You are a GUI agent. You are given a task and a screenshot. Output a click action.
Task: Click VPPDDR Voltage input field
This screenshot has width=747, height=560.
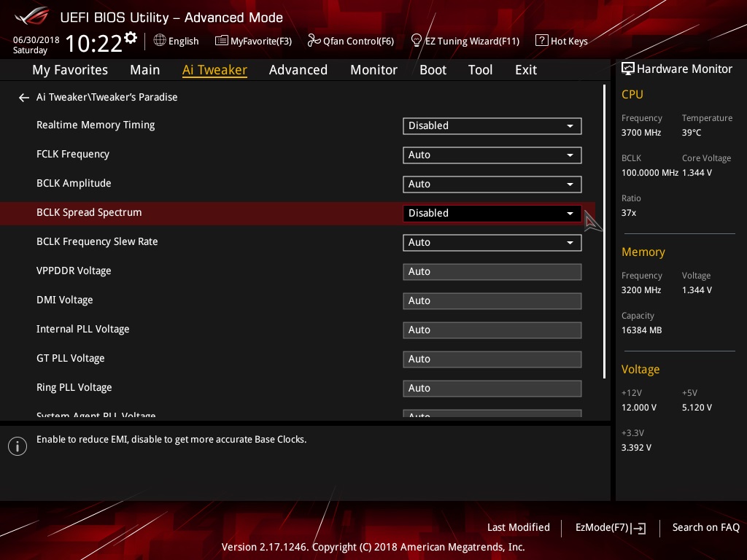tap(492, 271)
